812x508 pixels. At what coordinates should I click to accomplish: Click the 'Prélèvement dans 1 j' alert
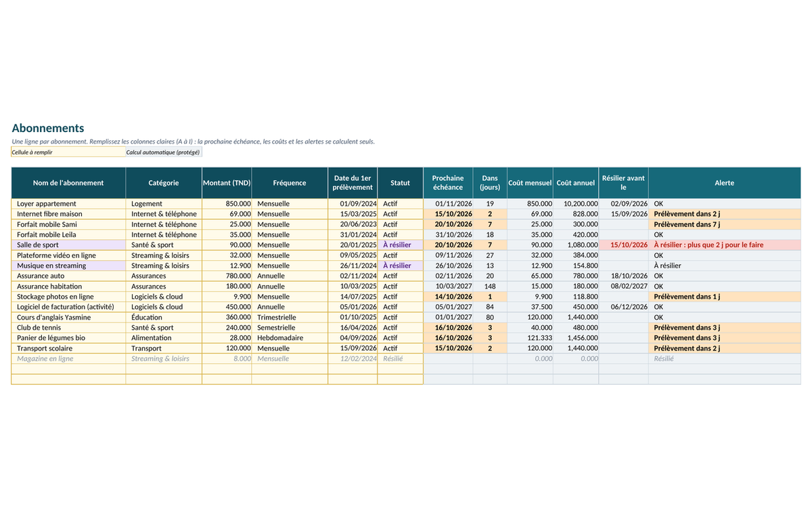[x=724, y=297]
